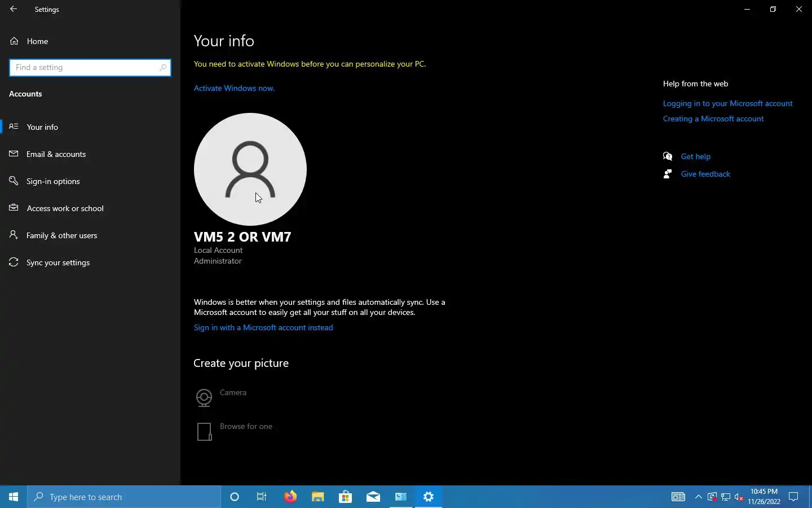
Task: Click the taskbar 'Type here to search' box
Action: pos(124,497)
